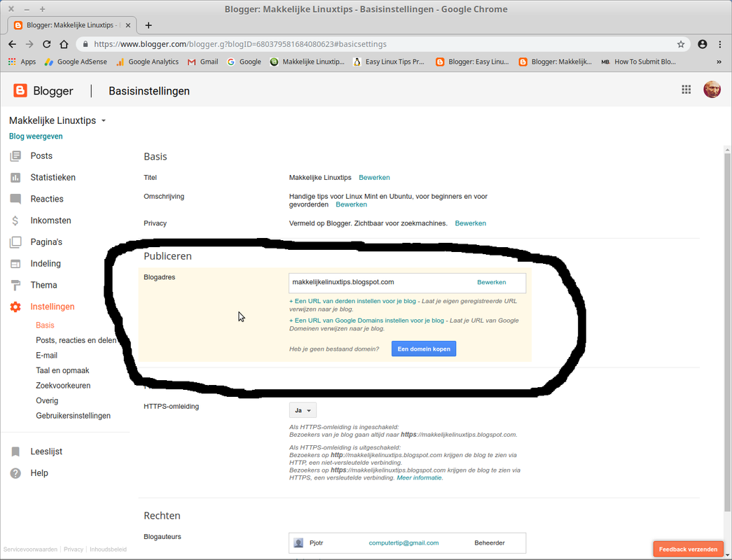Select Zoekvoorkeuren settings subitem
This screenshot has height=560, width=732.
pos(63,386)
